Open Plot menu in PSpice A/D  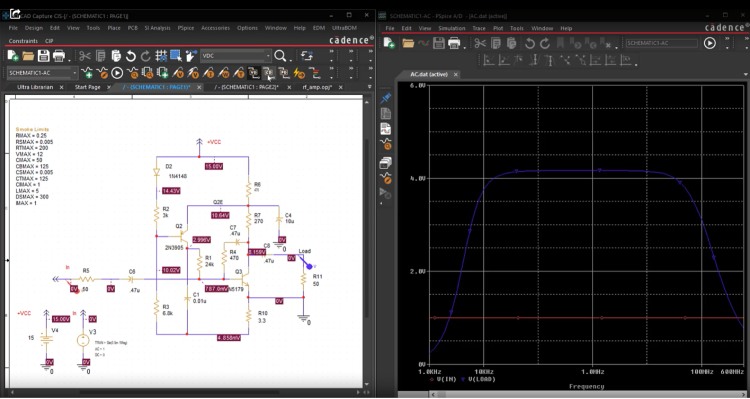(x=498, y=28)
